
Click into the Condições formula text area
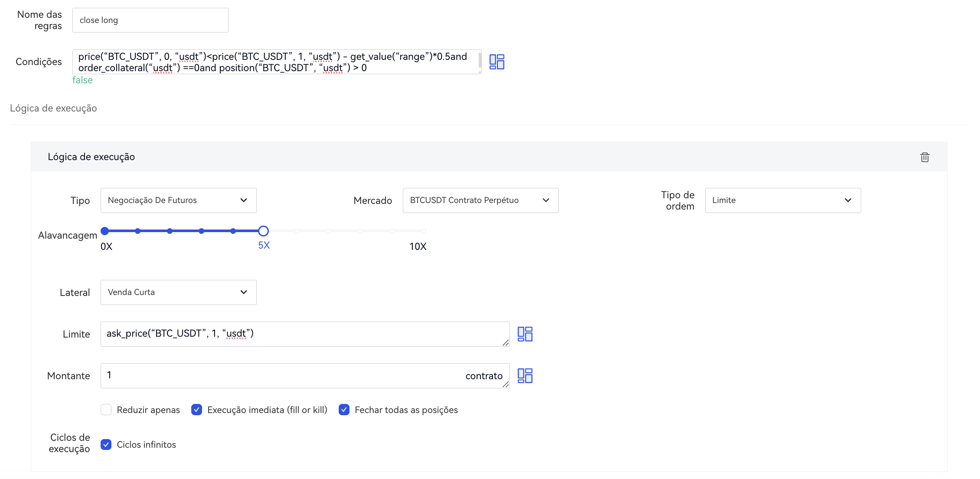277,62
